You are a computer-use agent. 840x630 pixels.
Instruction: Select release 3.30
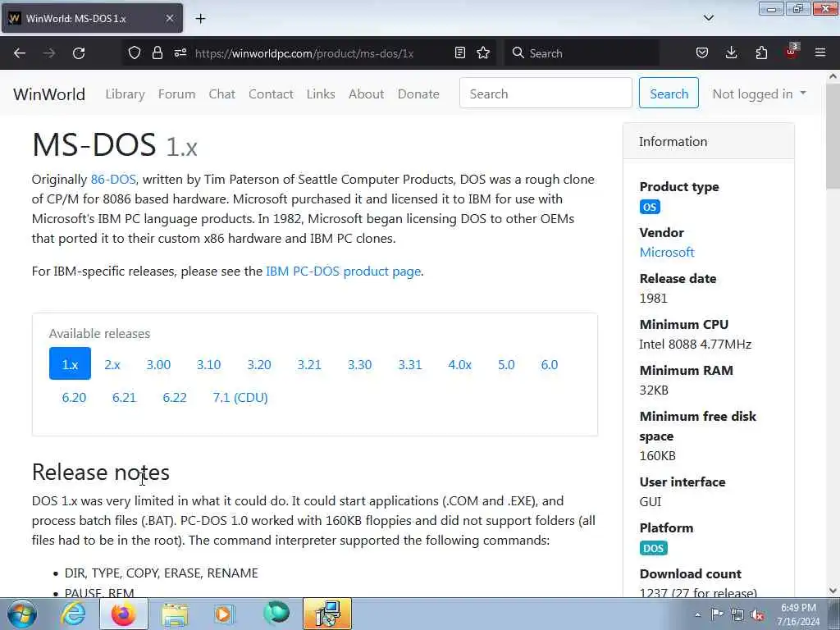pyautogui.click(x=359, y=364)
